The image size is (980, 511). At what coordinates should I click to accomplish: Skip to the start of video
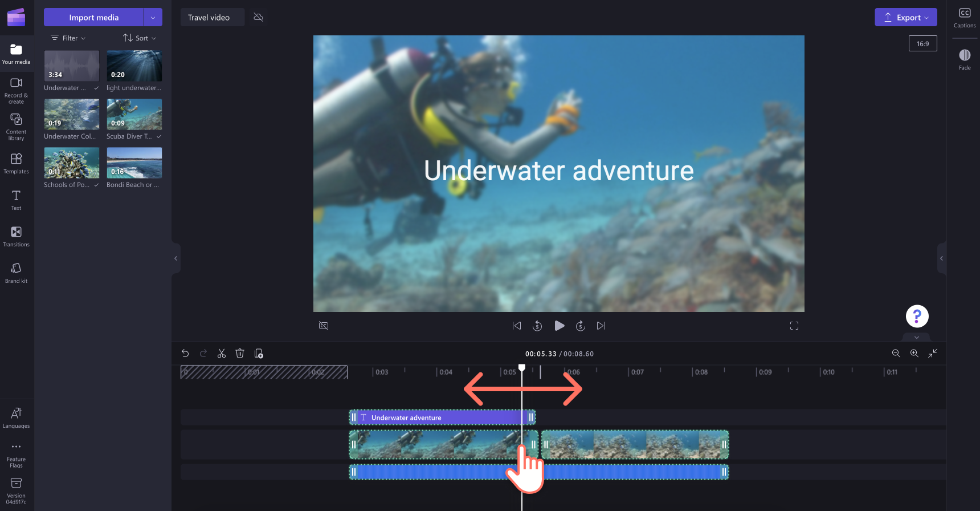(x=517, y=326)
